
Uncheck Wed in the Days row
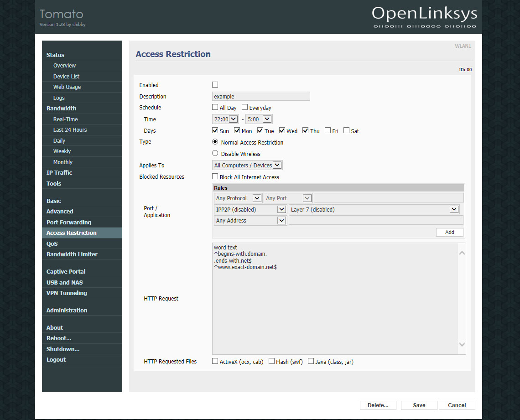pos(282,130)
